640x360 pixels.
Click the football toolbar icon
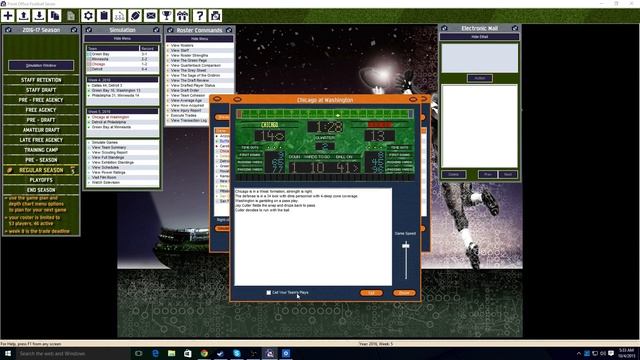click(135, 16)
